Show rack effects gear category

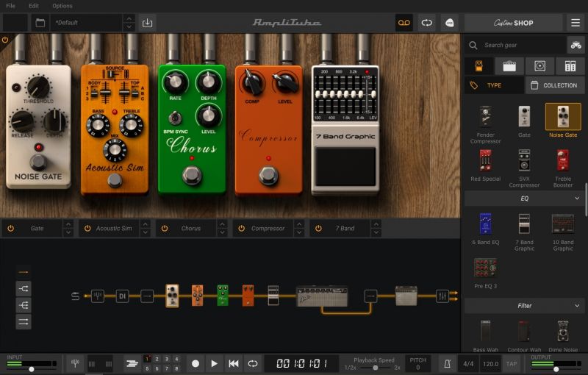point(570,66)
